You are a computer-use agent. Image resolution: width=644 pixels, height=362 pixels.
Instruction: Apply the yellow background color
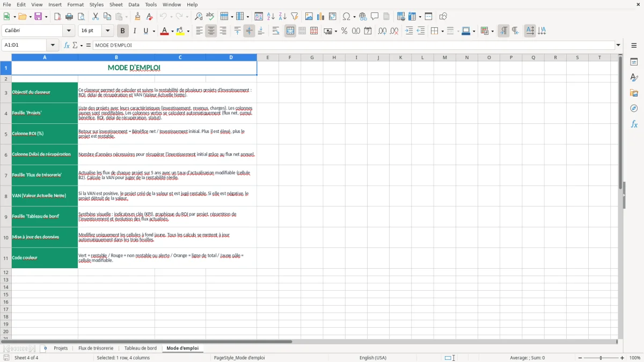[180, 31]
